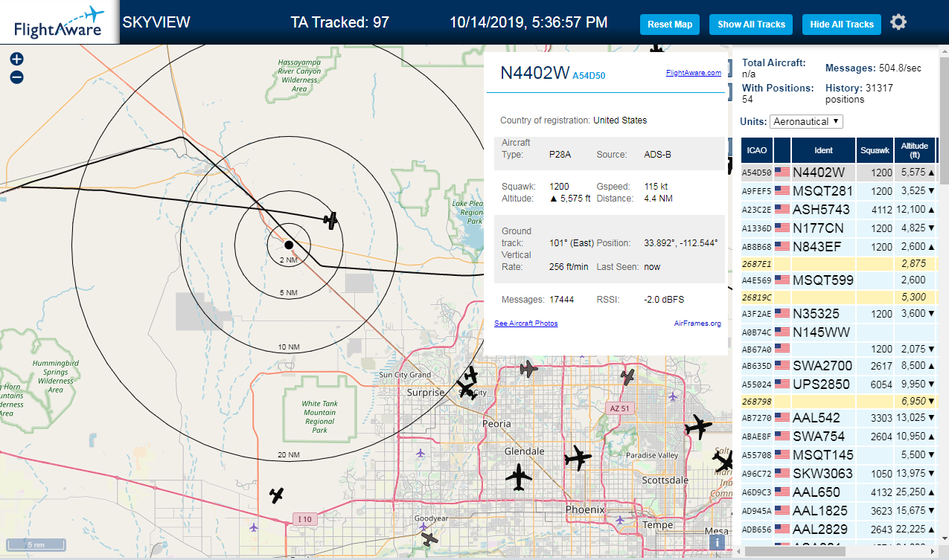
Task: Select the gray aircraft icon below the info panel
Action: point(528,368)
